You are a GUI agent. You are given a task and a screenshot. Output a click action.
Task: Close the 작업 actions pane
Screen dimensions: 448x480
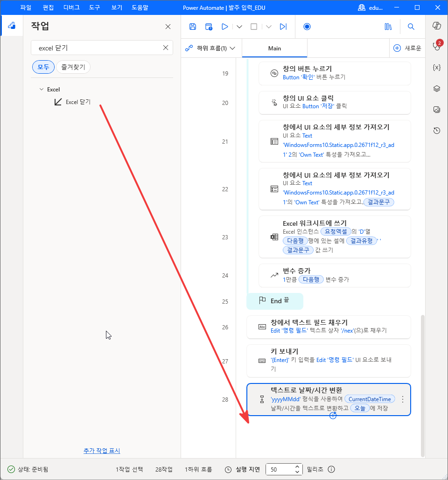point(168,27)
